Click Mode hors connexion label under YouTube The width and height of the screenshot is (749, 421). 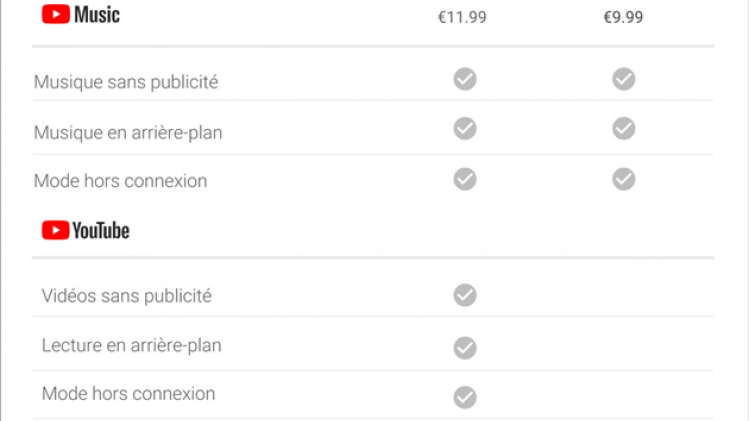(128, 393)
